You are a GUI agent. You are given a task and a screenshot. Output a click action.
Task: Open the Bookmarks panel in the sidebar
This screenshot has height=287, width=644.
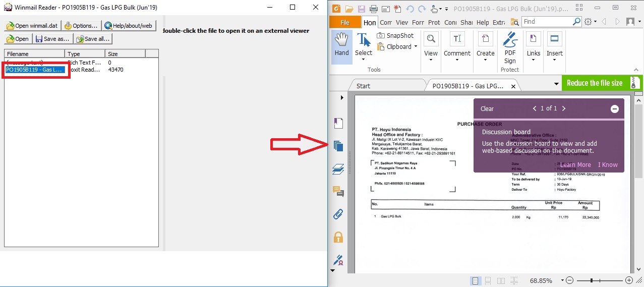(338, 123)
